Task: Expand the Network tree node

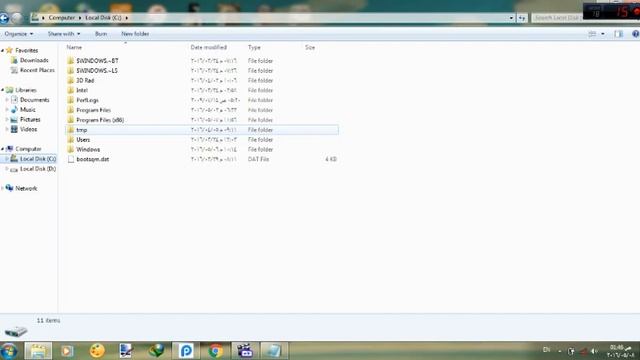Action: click(x=3, y=188)
